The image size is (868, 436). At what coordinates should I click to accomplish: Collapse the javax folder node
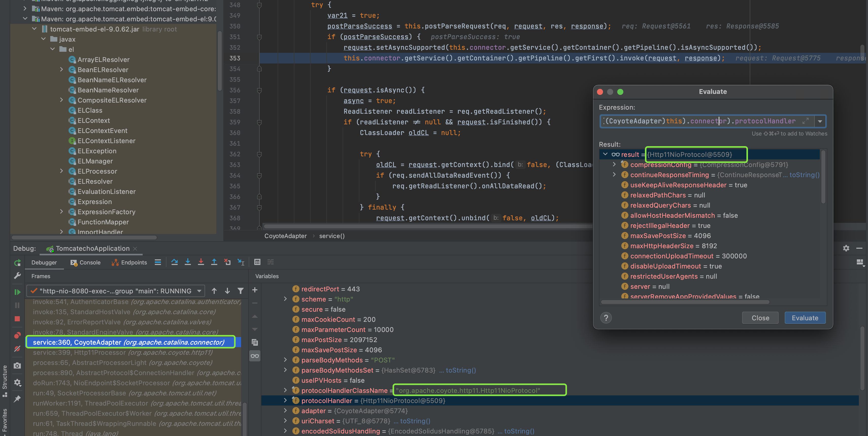point(43,39)
